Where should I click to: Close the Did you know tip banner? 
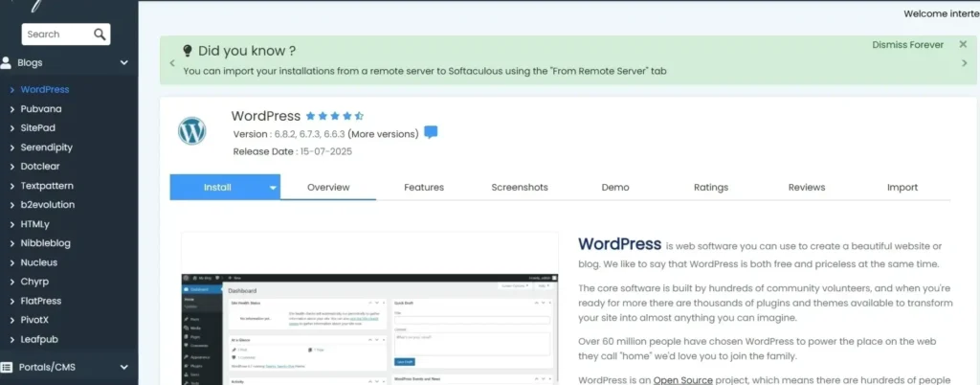[963, 44]
